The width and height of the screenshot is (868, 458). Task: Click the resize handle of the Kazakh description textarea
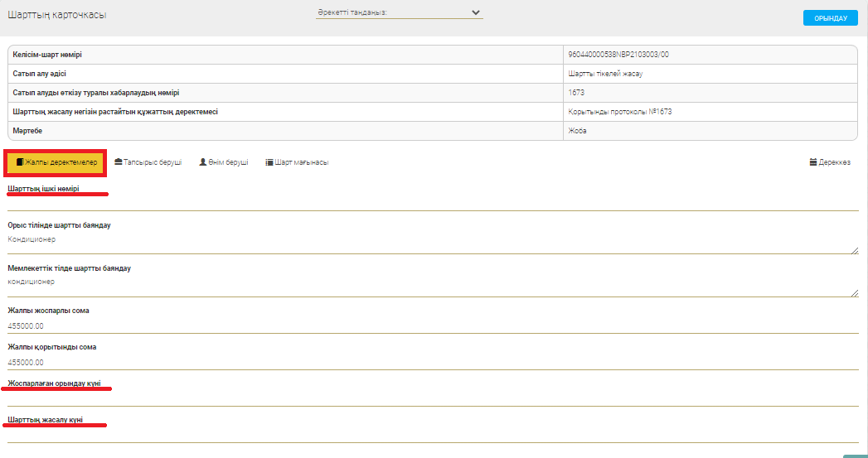pos(854,292)
